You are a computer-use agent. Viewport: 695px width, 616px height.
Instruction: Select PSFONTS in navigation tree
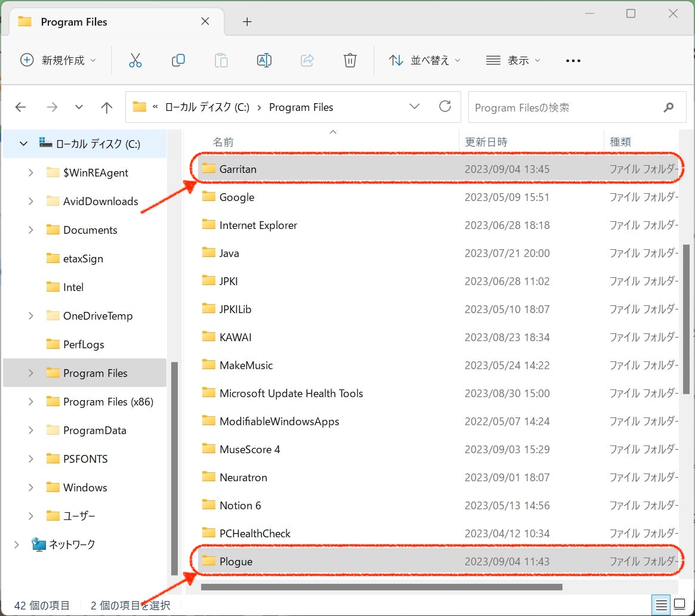[85, 459]
